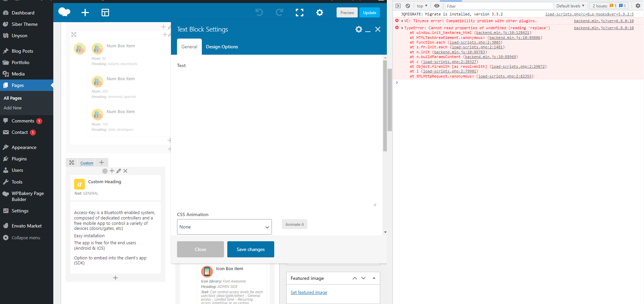Open the All Pages submenu link
644x304 pixels.
[x=13, y=98]
